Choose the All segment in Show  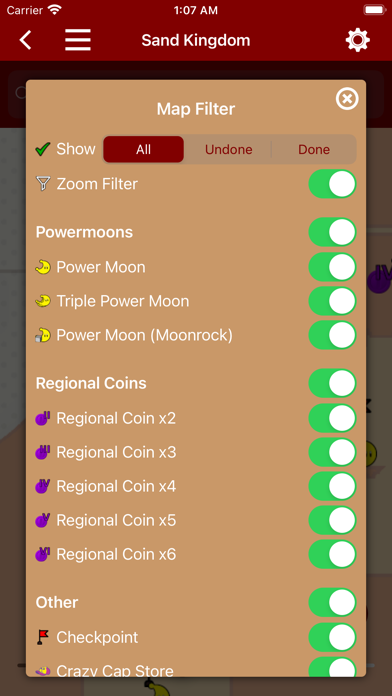tap(143, 150)
